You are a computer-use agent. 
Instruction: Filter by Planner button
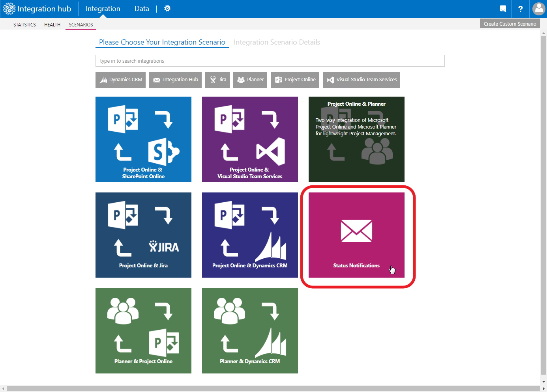[x=250, y=80]
